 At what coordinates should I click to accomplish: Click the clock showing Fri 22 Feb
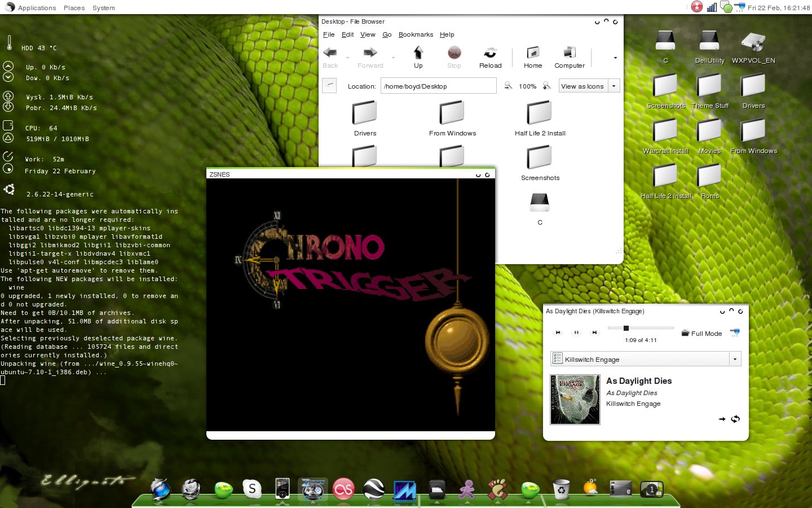[x=778, y=8]
